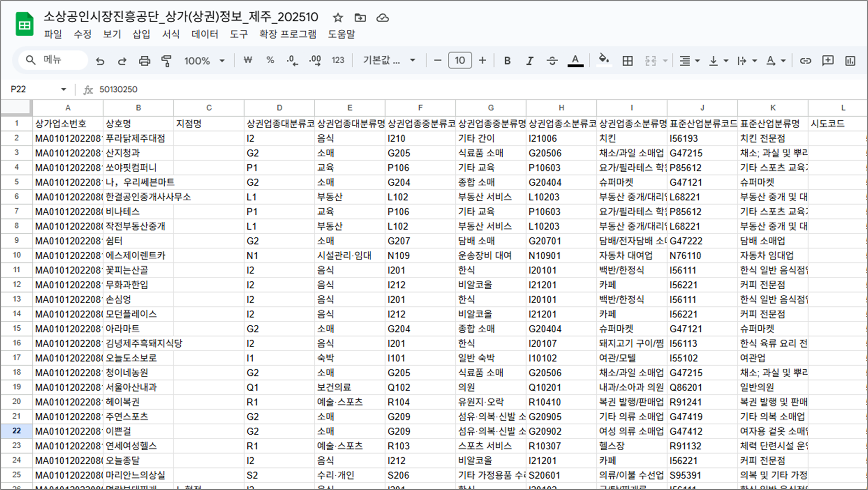Viewport: 868px width, 490px height.
Task: Expand the default font dropdown
Action: [389, 61]
